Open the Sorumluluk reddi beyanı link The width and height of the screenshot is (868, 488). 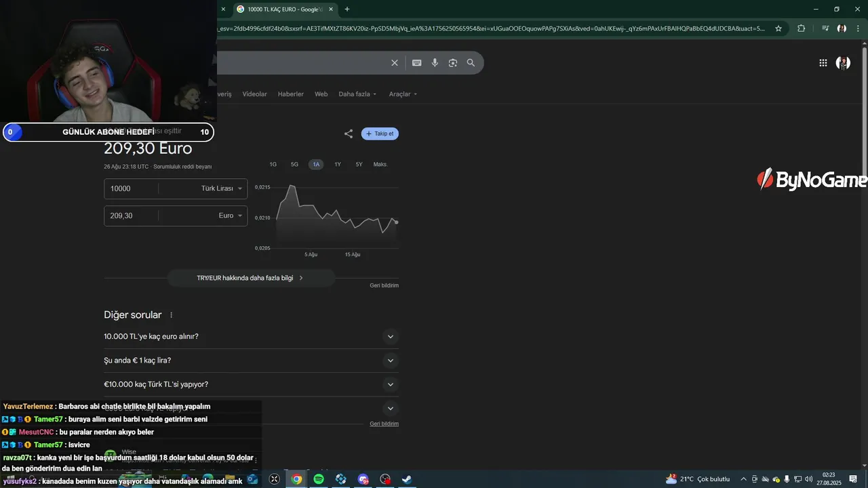182,167
